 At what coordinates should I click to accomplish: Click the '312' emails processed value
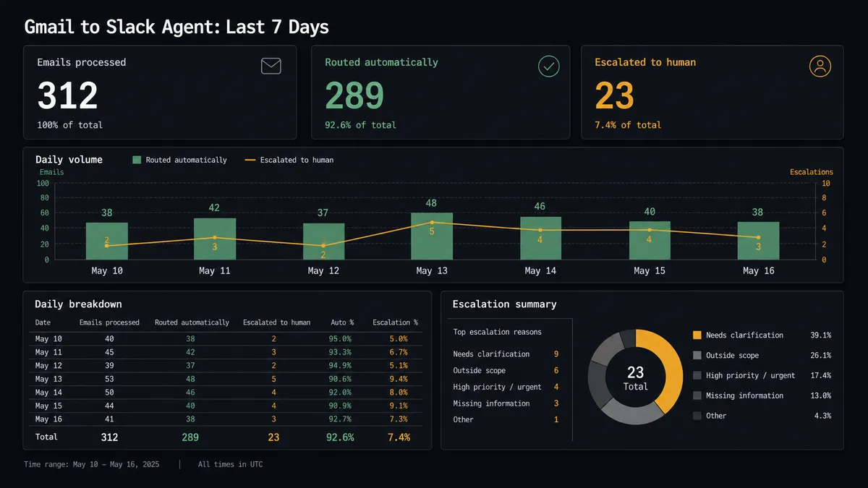(x=67, y=96)
